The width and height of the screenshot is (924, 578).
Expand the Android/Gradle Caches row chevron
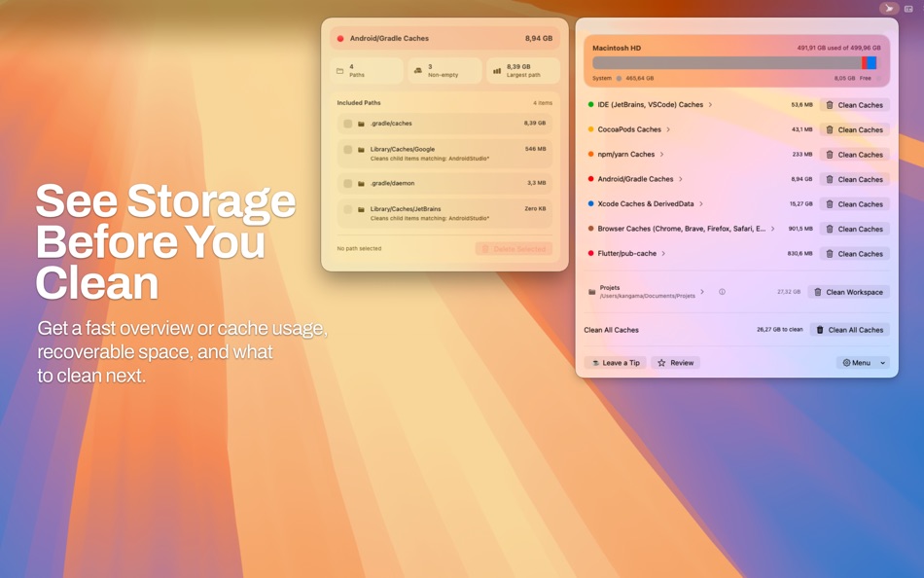point(681,179)
